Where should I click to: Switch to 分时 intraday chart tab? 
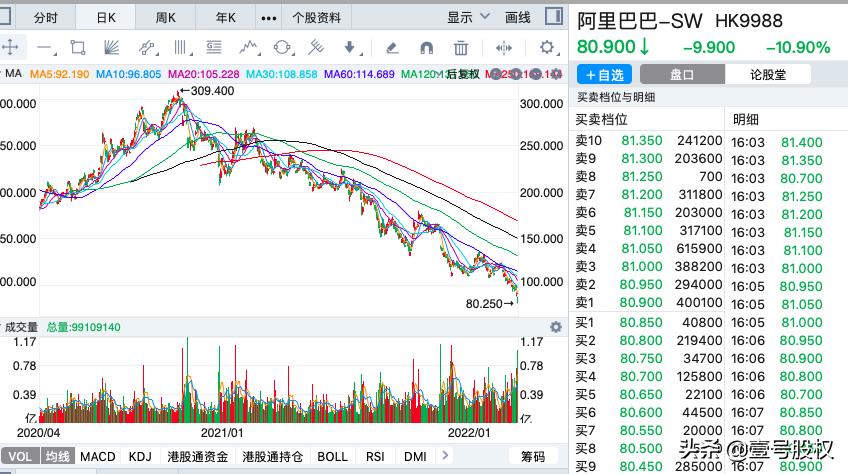(x=45, y=18)
